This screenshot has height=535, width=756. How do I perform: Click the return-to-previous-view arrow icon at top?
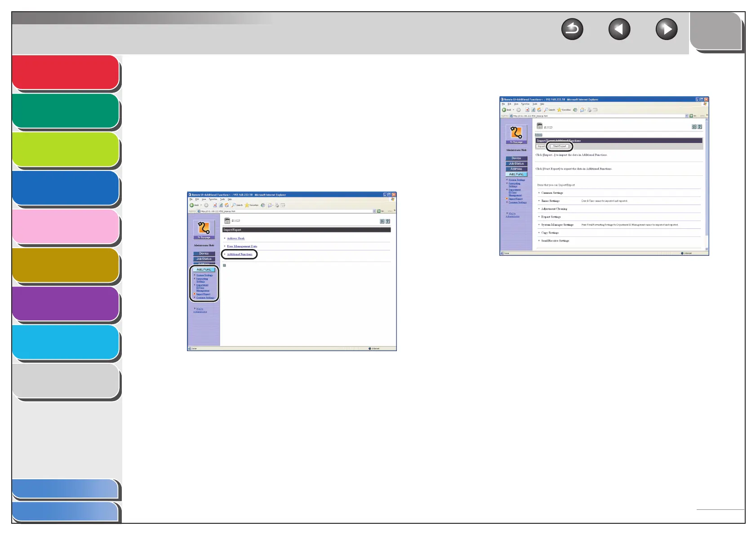(x=572, y=30)
